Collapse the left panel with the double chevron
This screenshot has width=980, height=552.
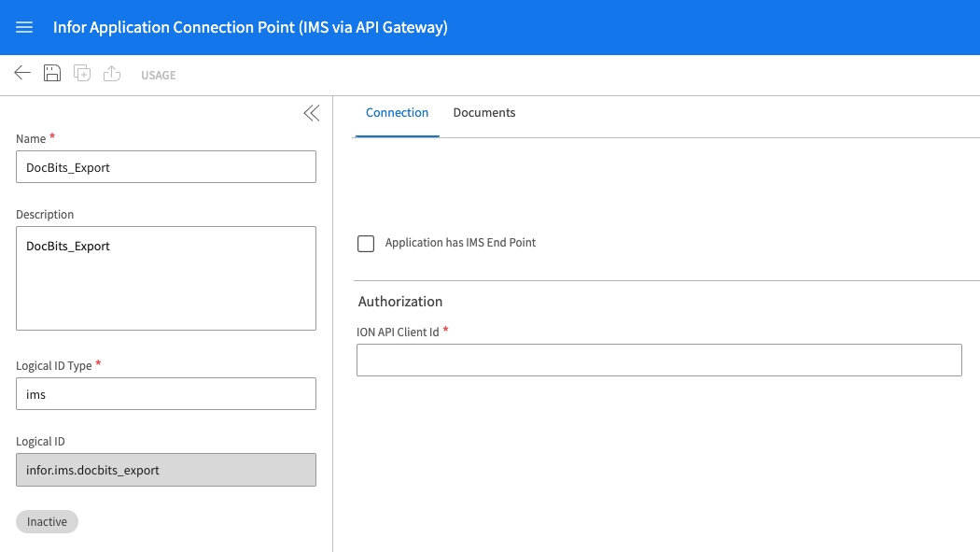coord(311,113)
